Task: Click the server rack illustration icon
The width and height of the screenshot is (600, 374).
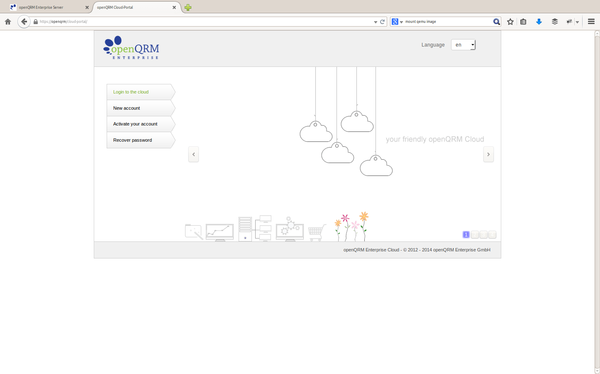Action: [245, 229]
